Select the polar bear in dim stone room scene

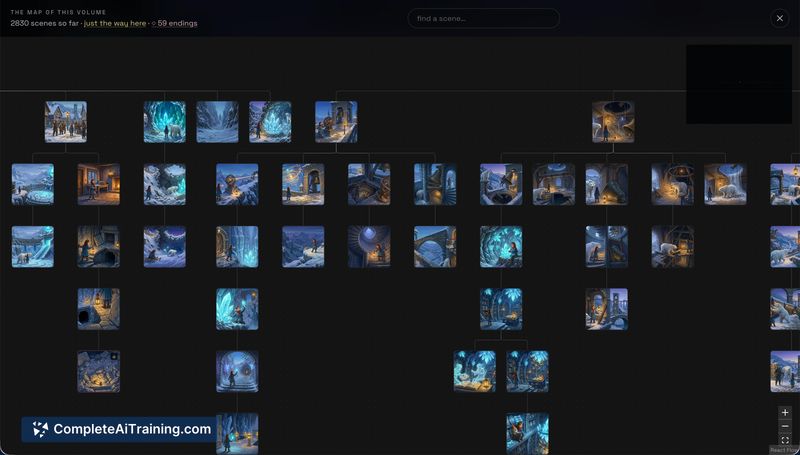554,184
